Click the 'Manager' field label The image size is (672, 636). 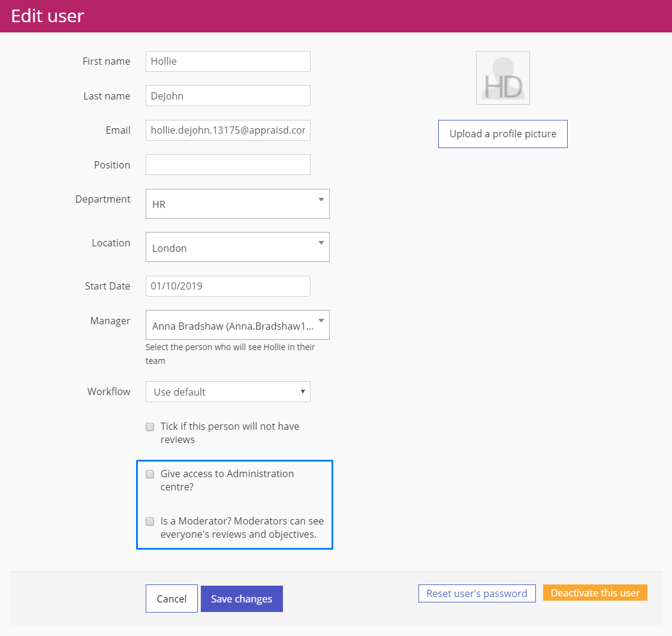click(x=110, y=321)
